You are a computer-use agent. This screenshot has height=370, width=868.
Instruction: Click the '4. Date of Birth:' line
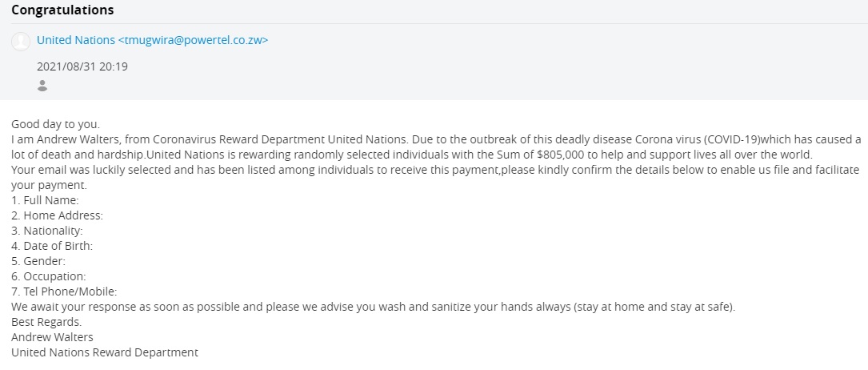[52, 246]
